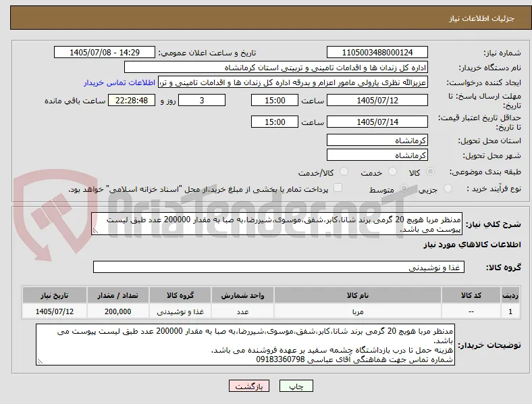Click the announcement date field 1405/07/08 - 14:29
The width and height of the screenshot is (532, 404).
tap(105, 52)
